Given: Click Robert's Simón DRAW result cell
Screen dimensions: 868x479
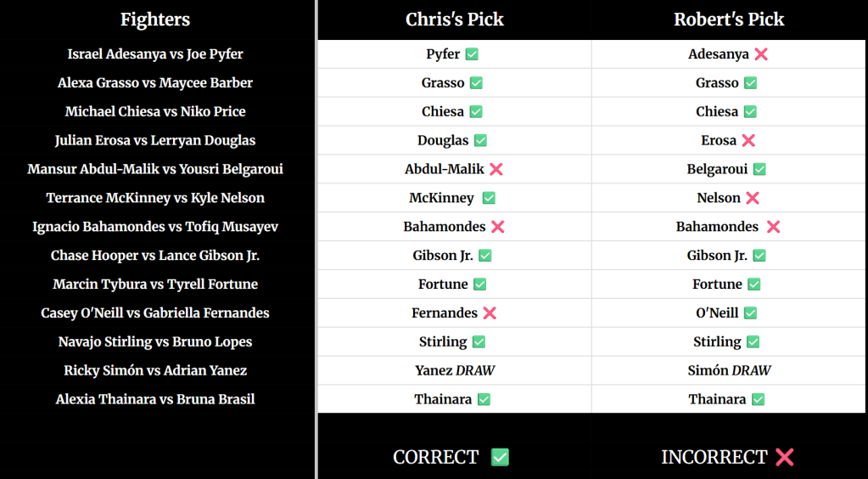Looking at the screenshot, I should coord(729,370).
